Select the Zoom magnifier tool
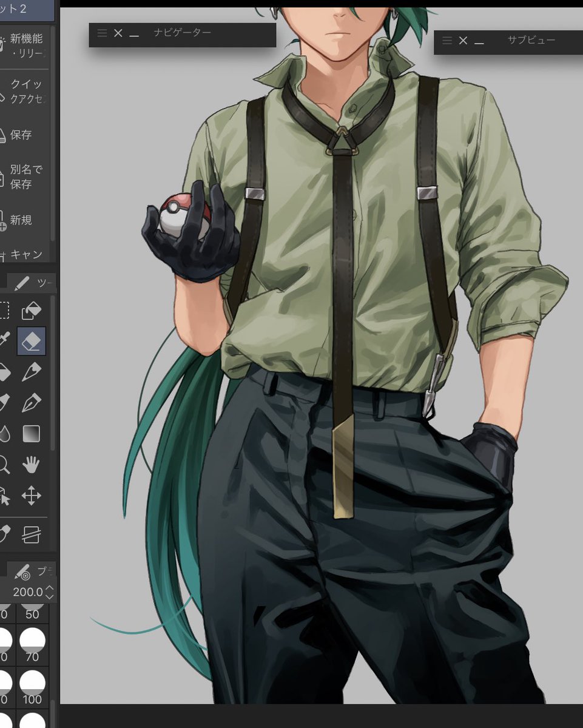Screen dimensions: 583x728 tap(4, 465)
